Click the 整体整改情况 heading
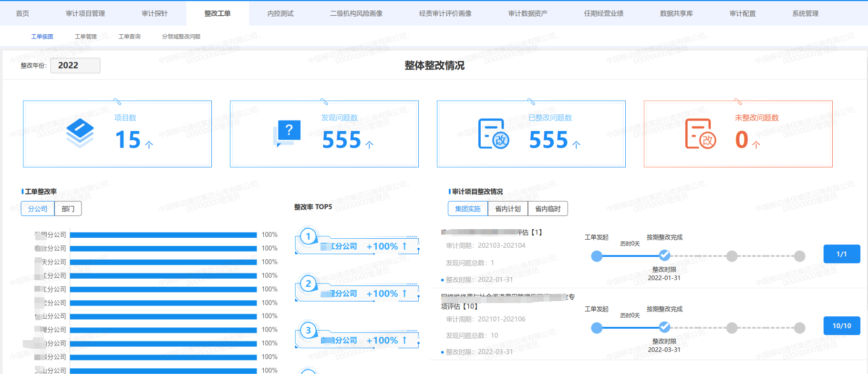 point(434,65)
